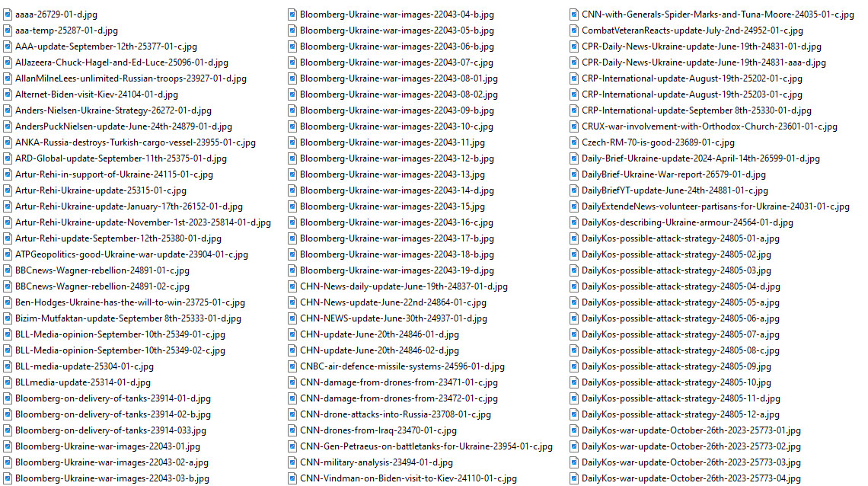Image resolution: width=868 pixels, height=486 pixels.
Task: Click CPR-Daily-News-Ukraine-update-June-19th-24831-aaa-d.jpg
Action: (704, 62)
